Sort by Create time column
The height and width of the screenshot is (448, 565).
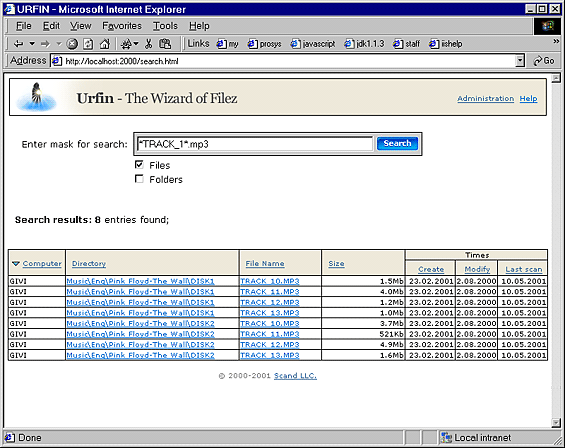[431, 269]
